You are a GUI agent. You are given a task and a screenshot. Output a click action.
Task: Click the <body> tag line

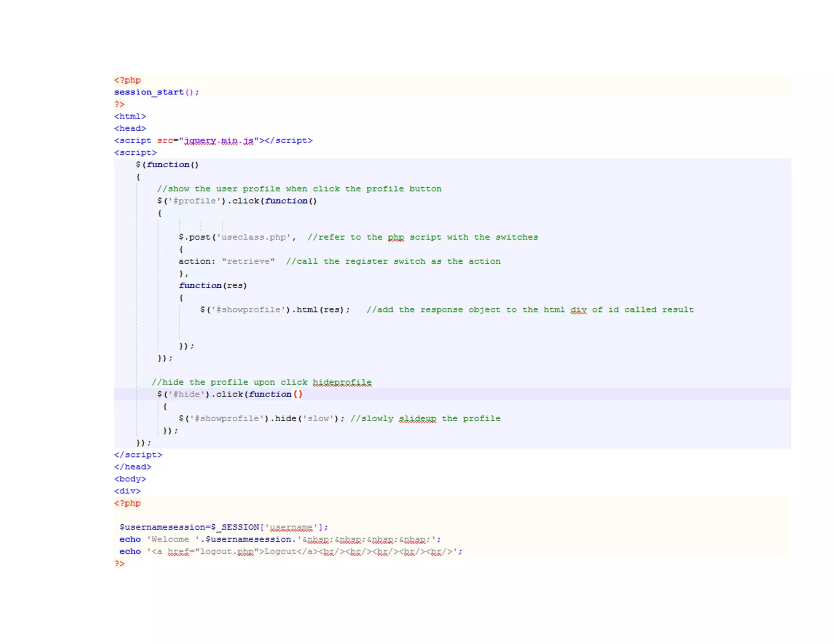click(x=130, y=479)
